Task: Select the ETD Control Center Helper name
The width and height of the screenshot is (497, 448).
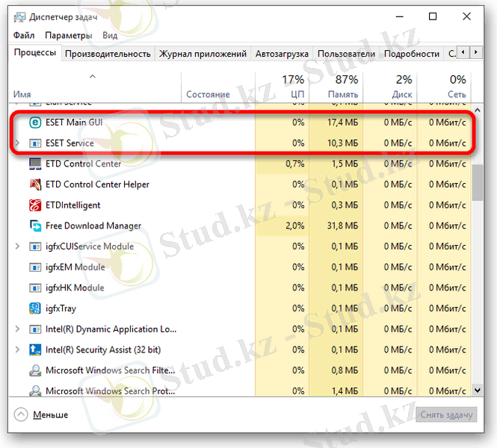Action: click(97, 184)
